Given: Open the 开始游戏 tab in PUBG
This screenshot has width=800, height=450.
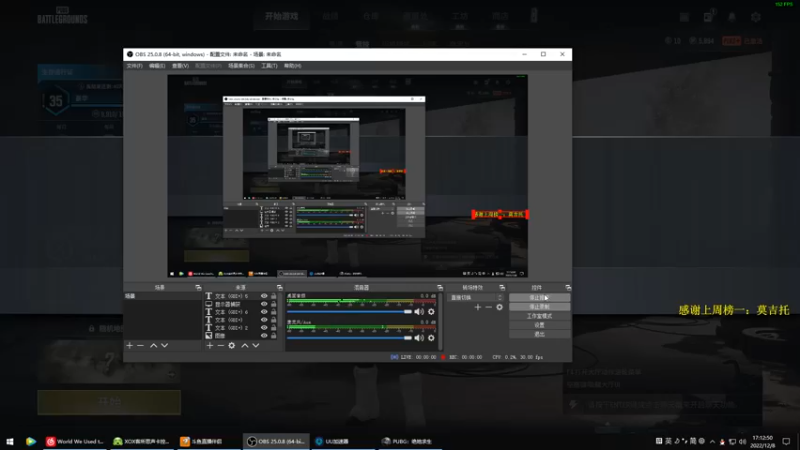Looking at the screenshot, I should click(281, 16).
